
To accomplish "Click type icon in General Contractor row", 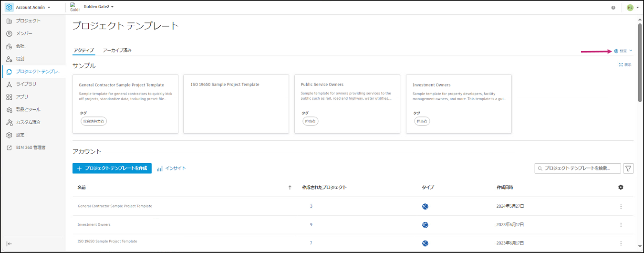I will pyautogui.click(x=425, y=206).
